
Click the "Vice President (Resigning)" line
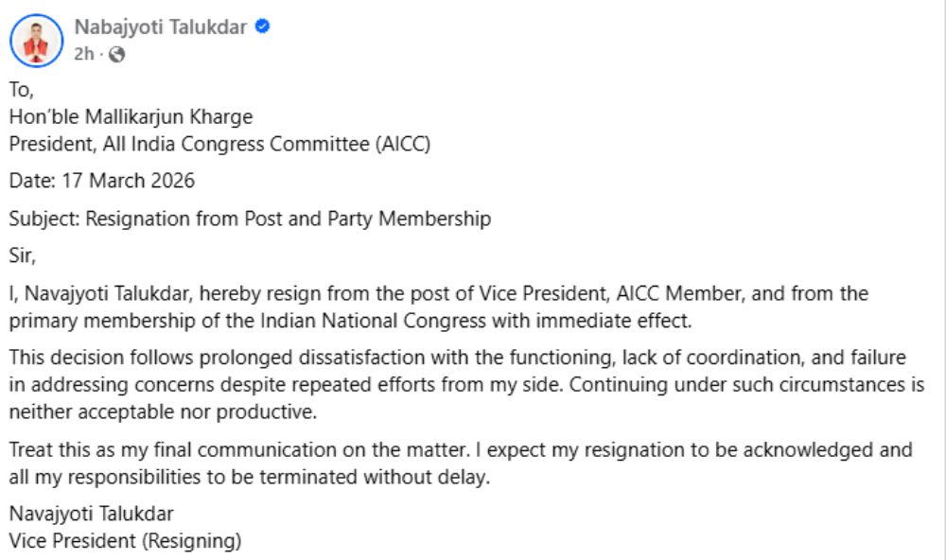(x=125, y=542)
